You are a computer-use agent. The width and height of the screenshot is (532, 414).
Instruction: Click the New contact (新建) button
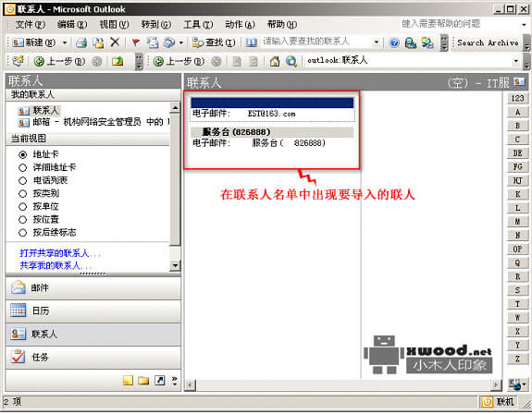click(33, 43)
